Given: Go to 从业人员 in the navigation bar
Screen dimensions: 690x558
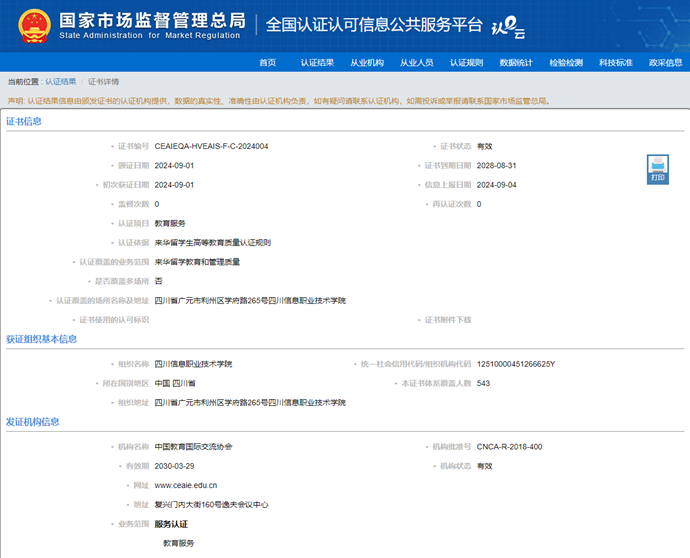Looking at the screenshot, I should (x=416, y=62).
